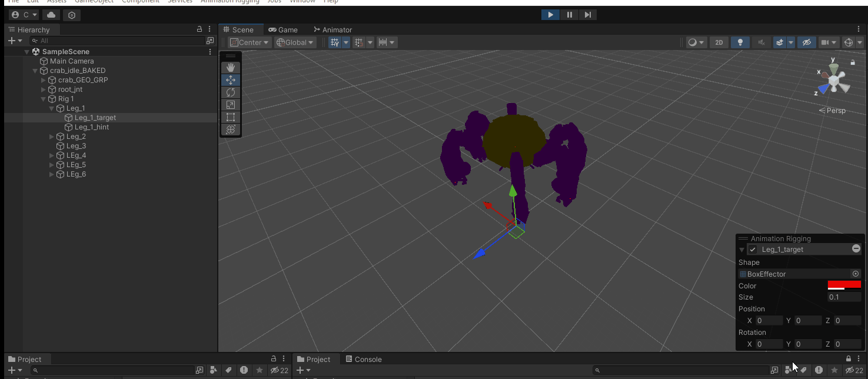Open the BoxEffector shape picker
This screenshot has width=868, height=379.
(855, 274)
